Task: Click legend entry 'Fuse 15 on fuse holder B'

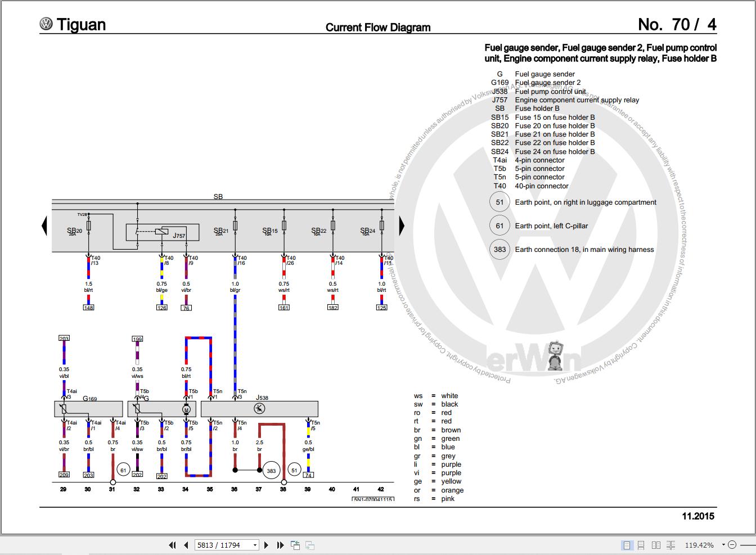Action: pos(555,118)
